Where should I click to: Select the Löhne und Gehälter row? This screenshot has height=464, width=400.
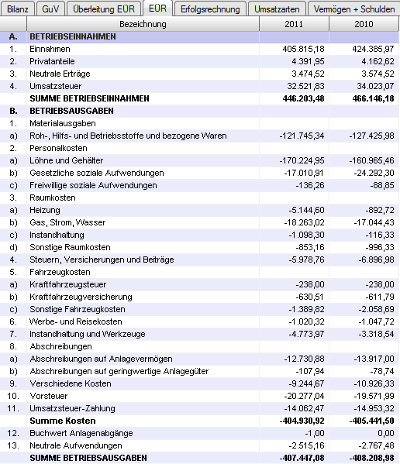click(x=199, y=161)
